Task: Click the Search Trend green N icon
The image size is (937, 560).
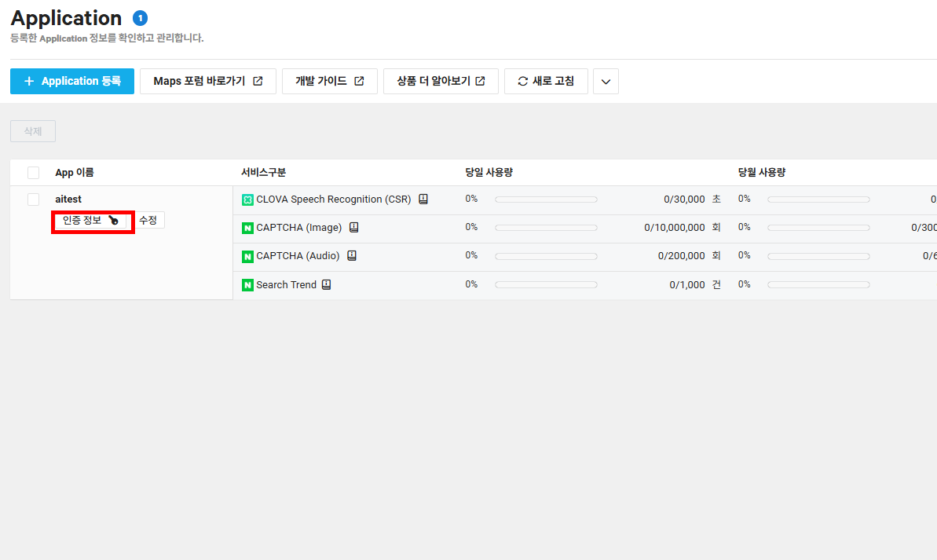Action: pos(247,285)
